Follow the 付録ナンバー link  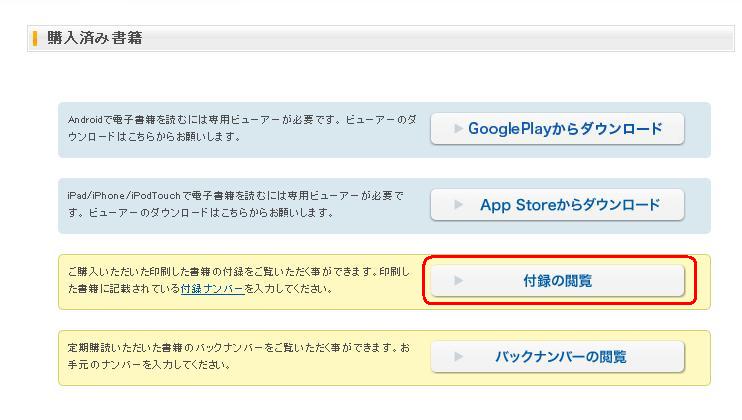tap(212, 289)
